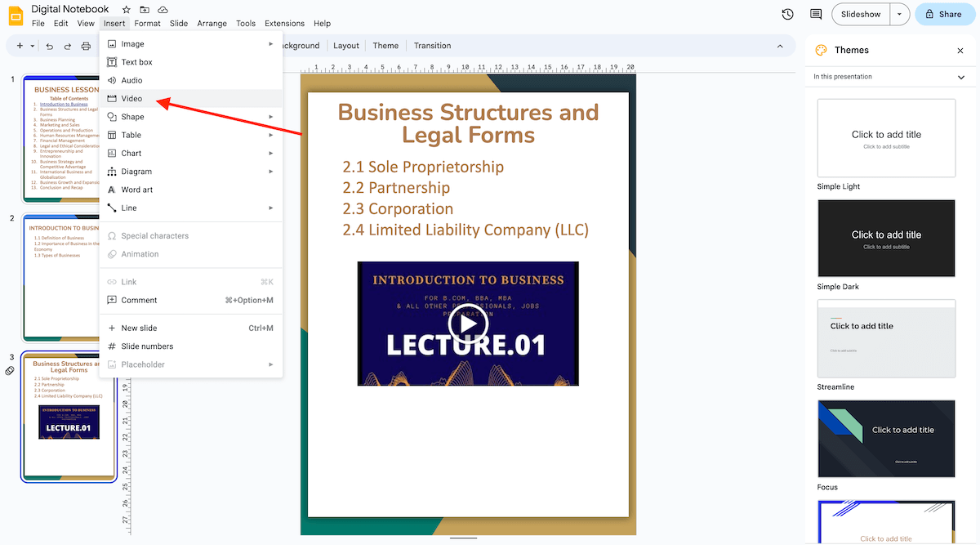
Task: Rename the Digital Notebook title
Action: click(x=70, y=9)
